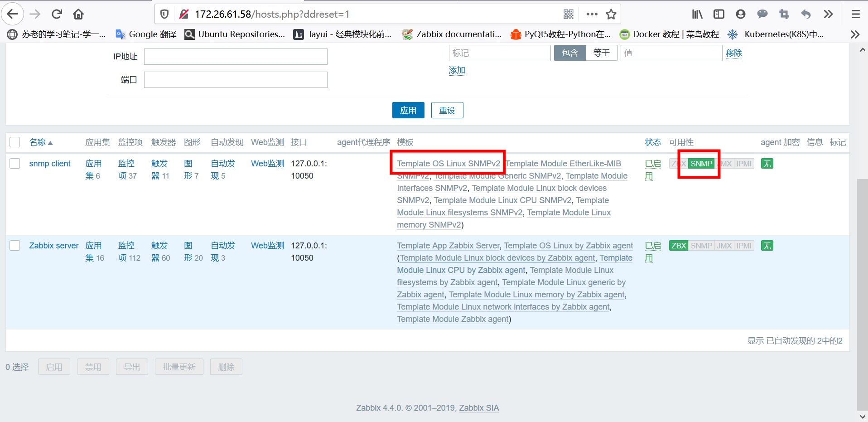
Task: Go back with browser back arrow
Action: click(13, 14)
